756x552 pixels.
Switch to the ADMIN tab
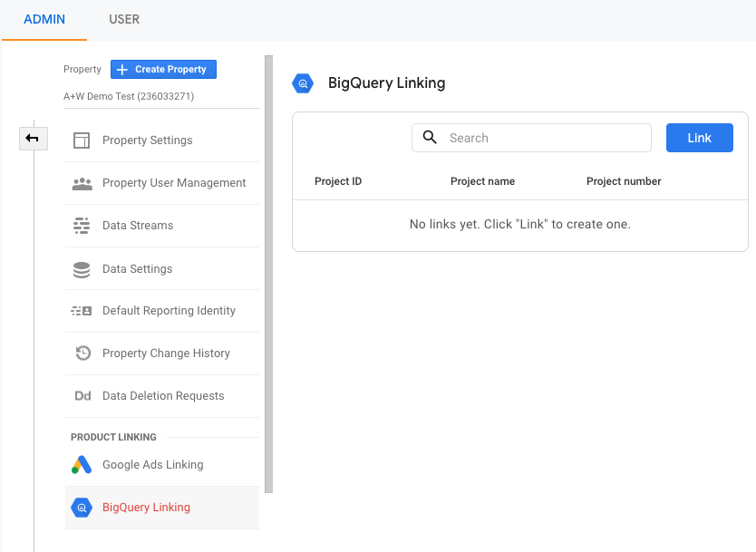coord(44,19)
